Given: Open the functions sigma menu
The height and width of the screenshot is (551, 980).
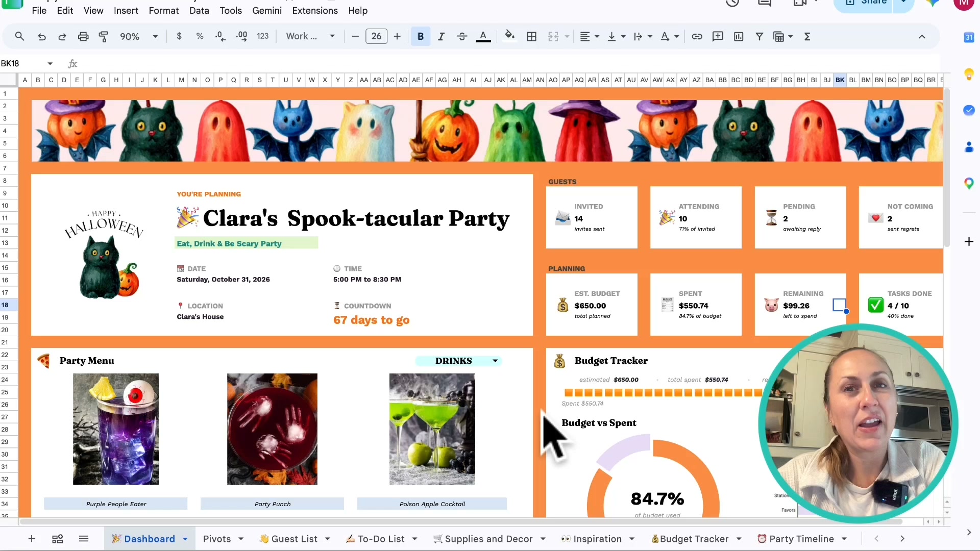Looking at the screenshot, I should pyautogui.click(x=807, y=36).
